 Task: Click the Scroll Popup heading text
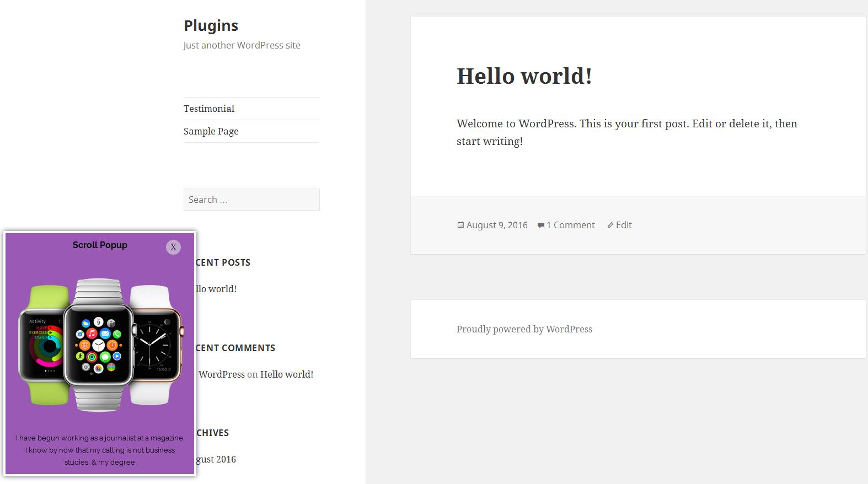tap(100, 245)
